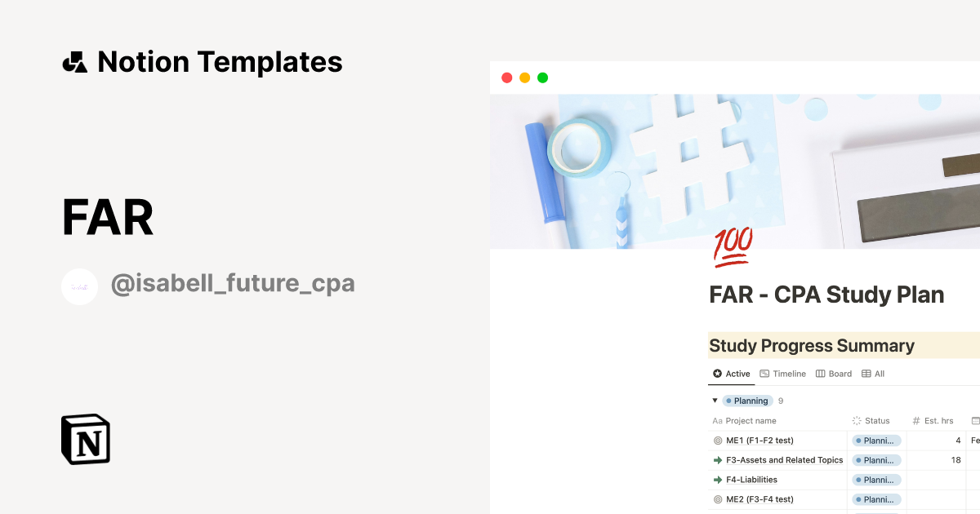The width and height of the screenshot is (980, 514).
Task: Click the green arrow icon beside F3-Assets
Action: point(716,460)
